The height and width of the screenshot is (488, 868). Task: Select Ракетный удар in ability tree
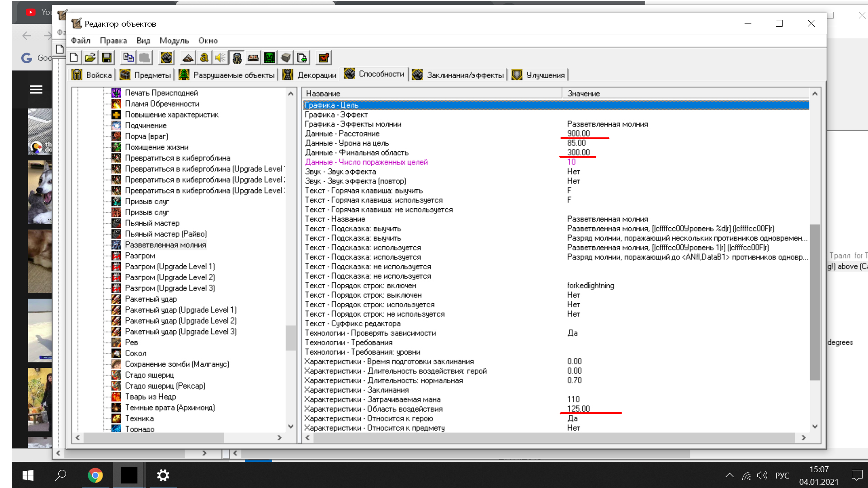[151, 299]
